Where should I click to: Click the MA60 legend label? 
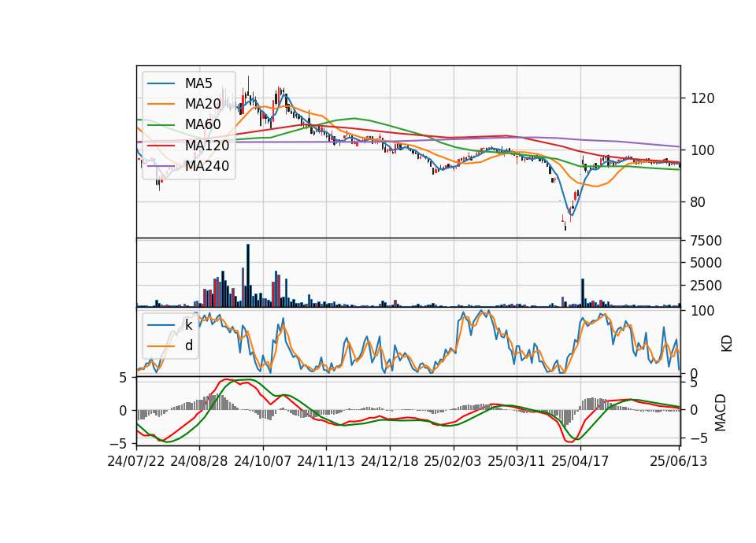tap(202, 124)
